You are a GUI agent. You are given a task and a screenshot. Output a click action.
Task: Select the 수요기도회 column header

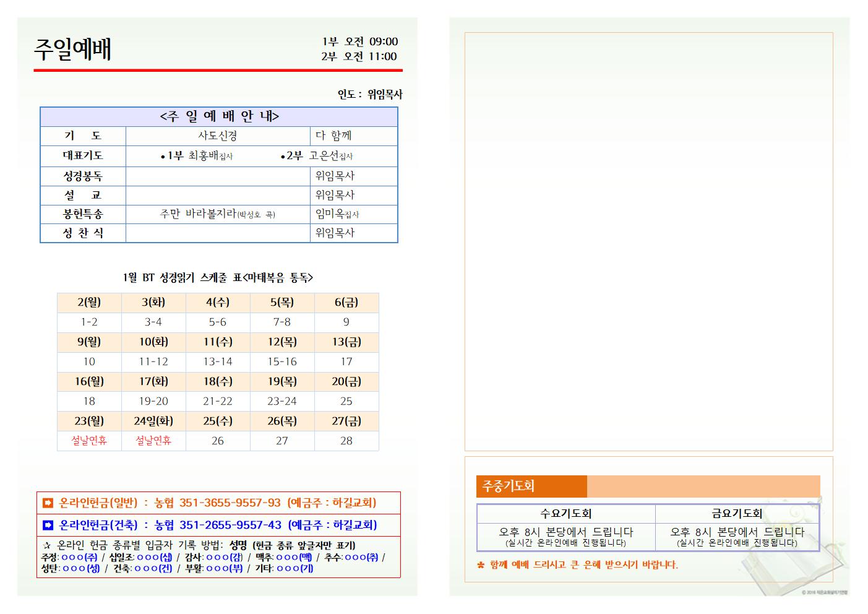click(x=565, y=514)
